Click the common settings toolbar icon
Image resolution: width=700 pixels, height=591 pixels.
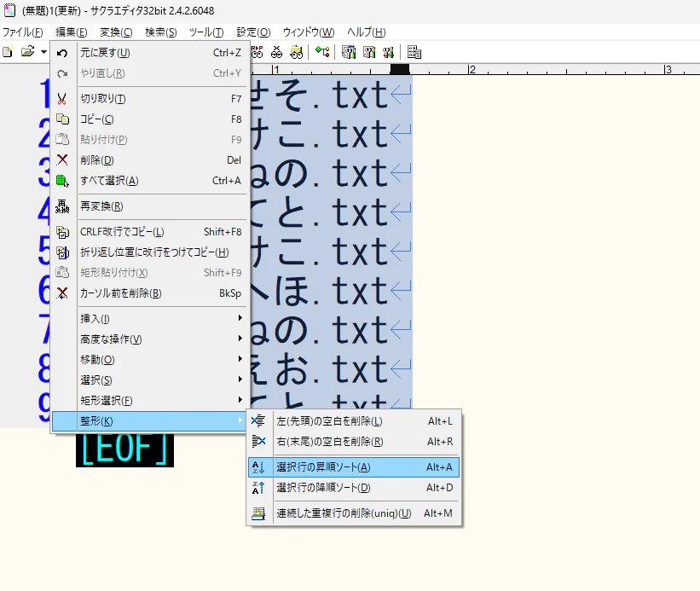368,52
